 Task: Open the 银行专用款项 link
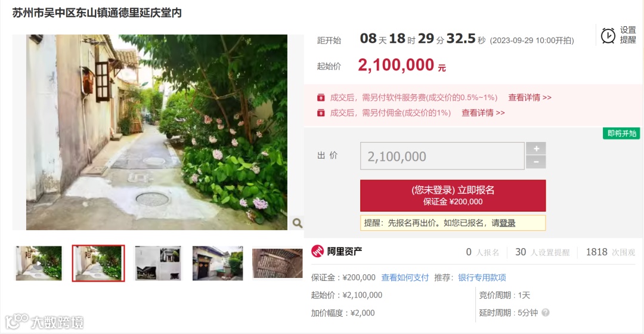pyautogui.click(x=482, y=278)
